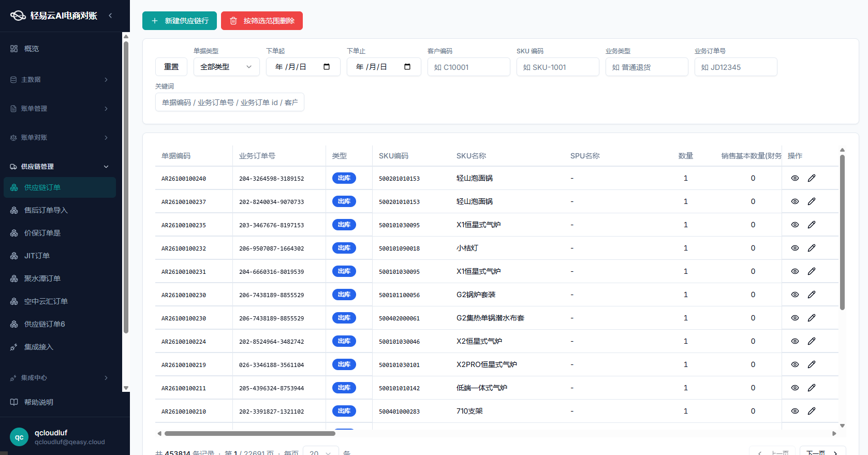Edit row AR26100100232 with pencil icon

[812, 248]
